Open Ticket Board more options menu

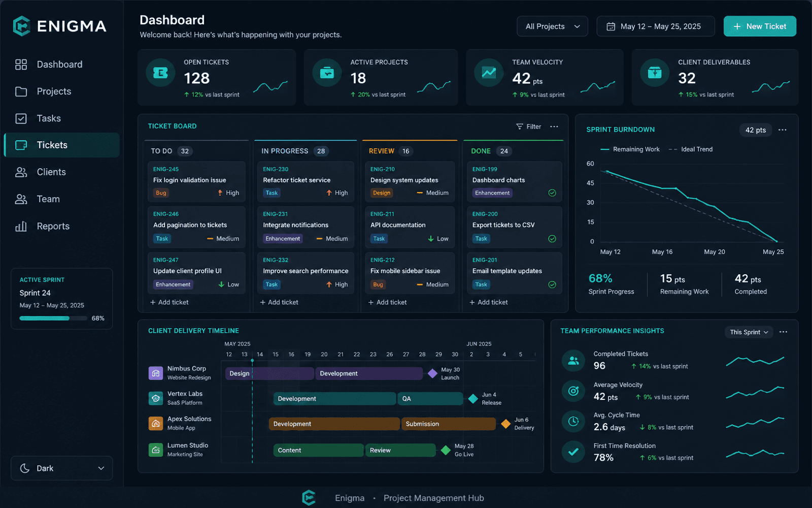tap(554, 126)
